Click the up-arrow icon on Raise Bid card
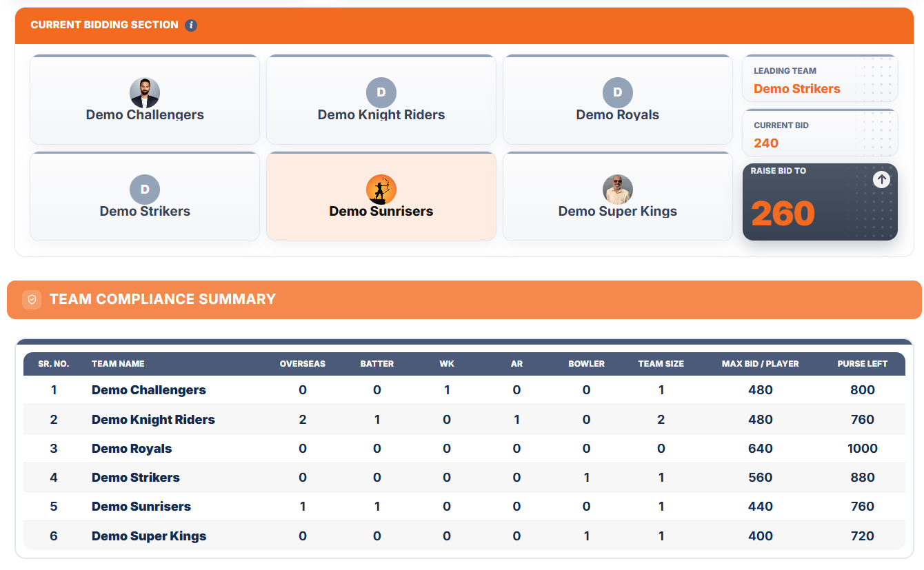 pos(881,179)
